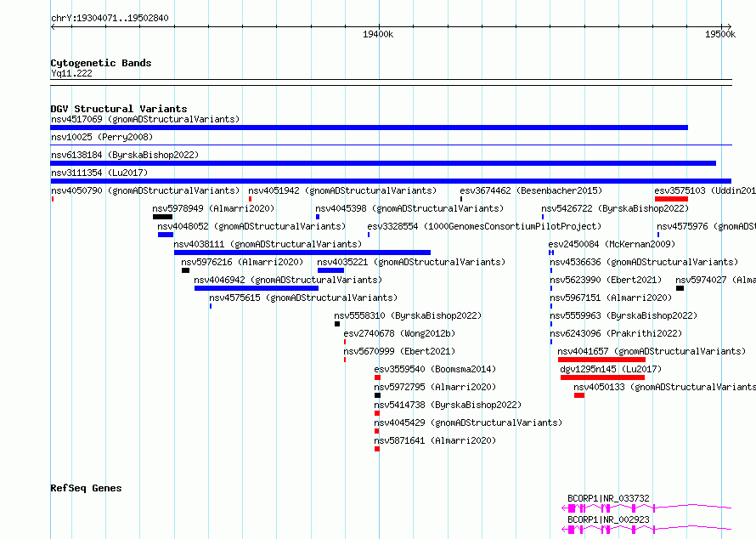The height and width of the screenshot is (539, 756).
Task: Open esv2740678 (Wong2012b) label
Action: 399,333
